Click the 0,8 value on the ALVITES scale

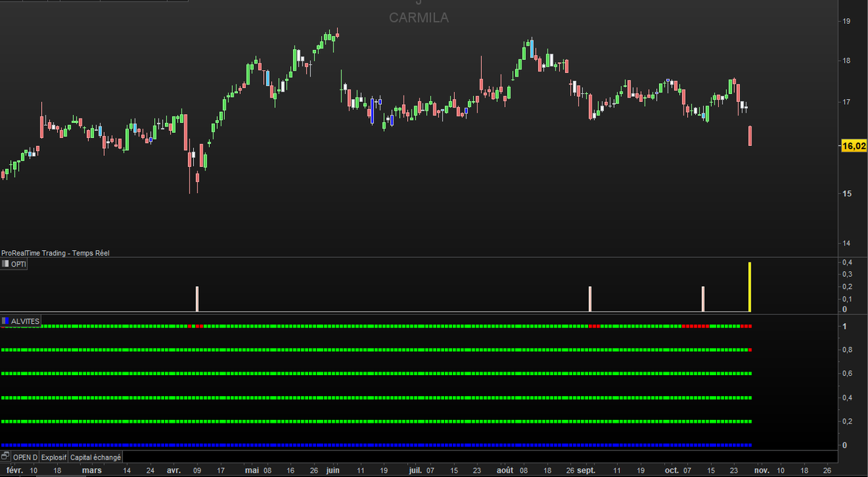point(847,351)
